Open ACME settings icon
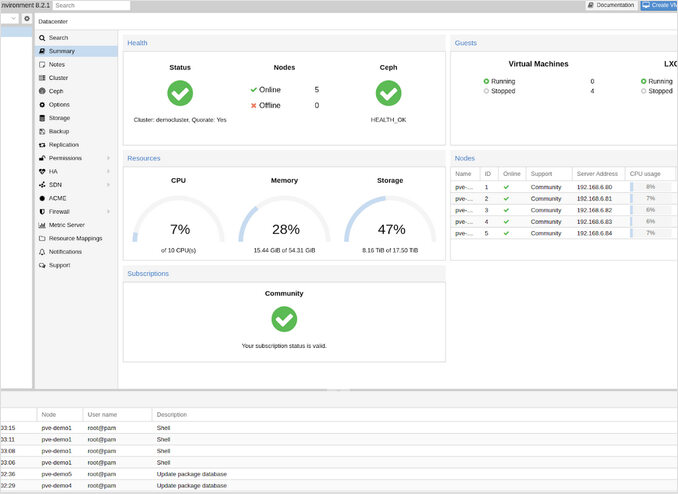 (x=41, y=198)
